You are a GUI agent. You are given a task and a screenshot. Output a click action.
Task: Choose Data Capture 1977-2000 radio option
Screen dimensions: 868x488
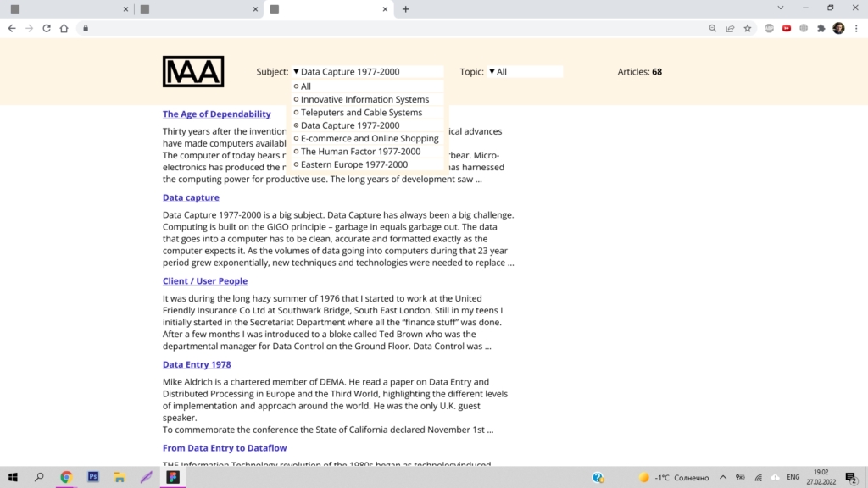coord(368,125)
